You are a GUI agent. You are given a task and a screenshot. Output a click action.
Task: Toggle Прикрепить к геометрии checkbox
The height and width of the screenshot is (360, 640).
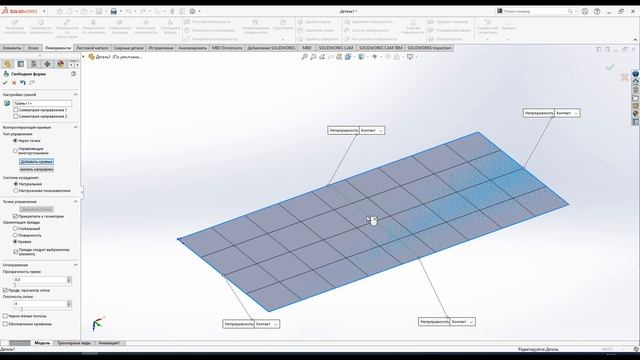click(15, 216)
